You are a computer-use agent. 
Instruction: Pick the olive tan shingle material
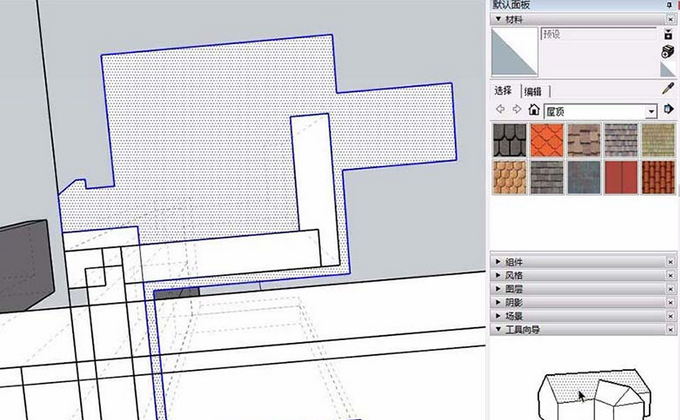[658, 140]
